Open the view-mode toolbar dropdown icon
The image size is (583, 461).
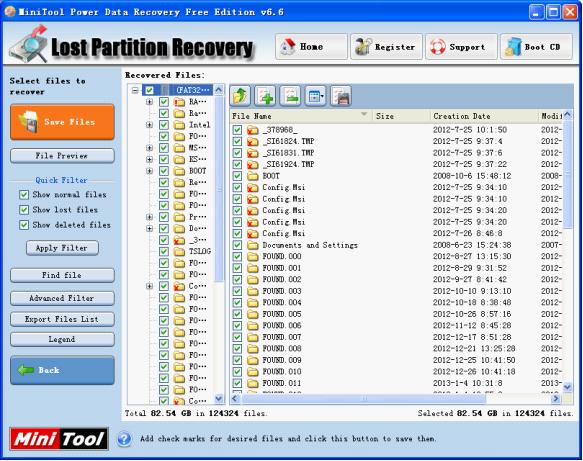point(316,96)
